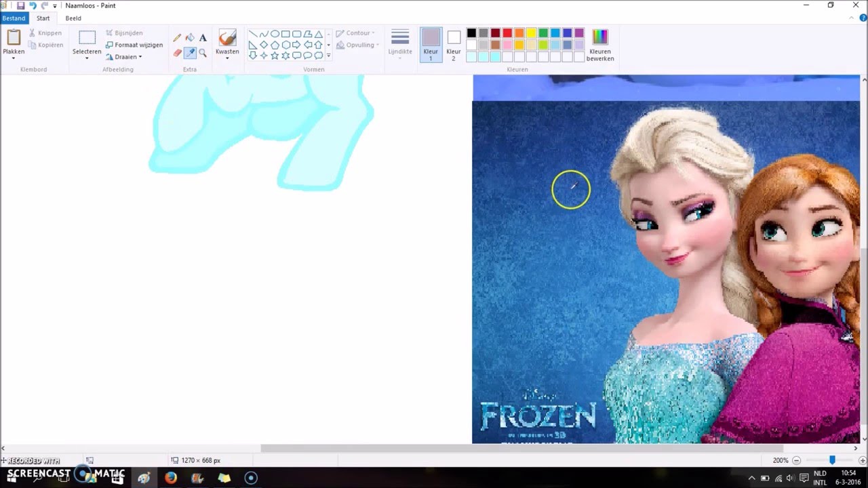The image size is (868, 488).
Task: Pick the red color swatch
Action: (x=507, y=33)
